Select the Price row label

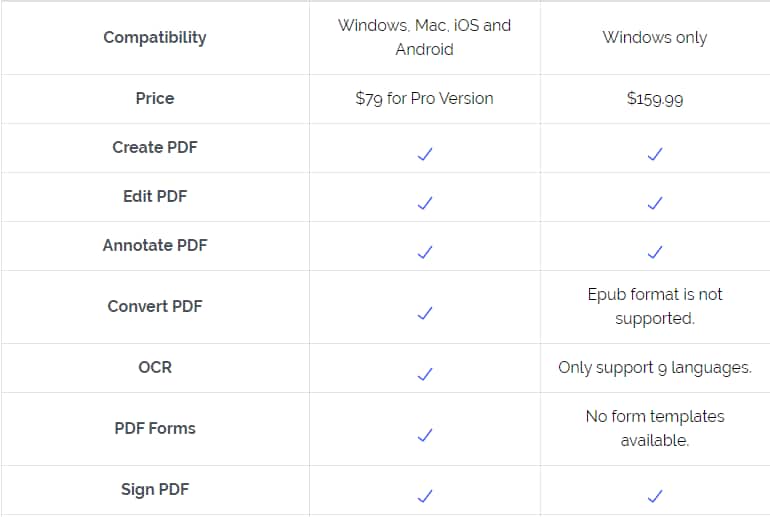point(155,98)
